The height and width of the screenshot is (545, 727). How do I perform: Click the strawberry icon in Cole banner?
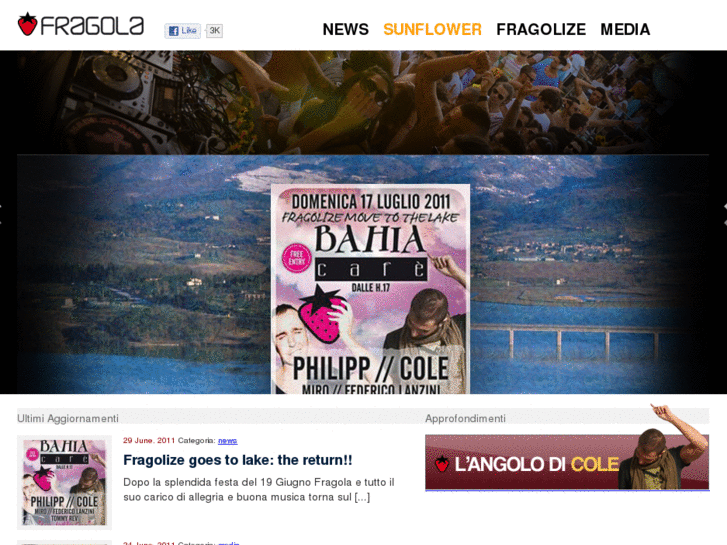pyautogui.click(x=442, y=464)
